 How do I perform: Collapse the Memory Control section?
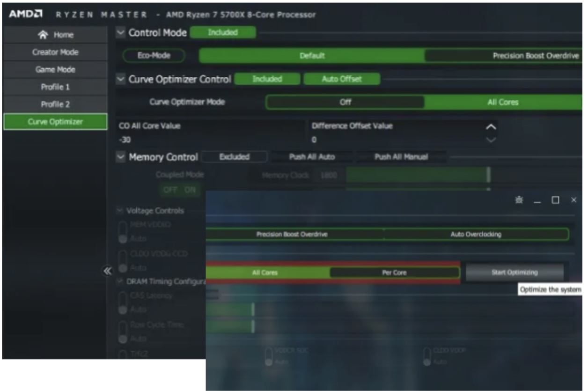pyautogui.click(x=121, y=157)
